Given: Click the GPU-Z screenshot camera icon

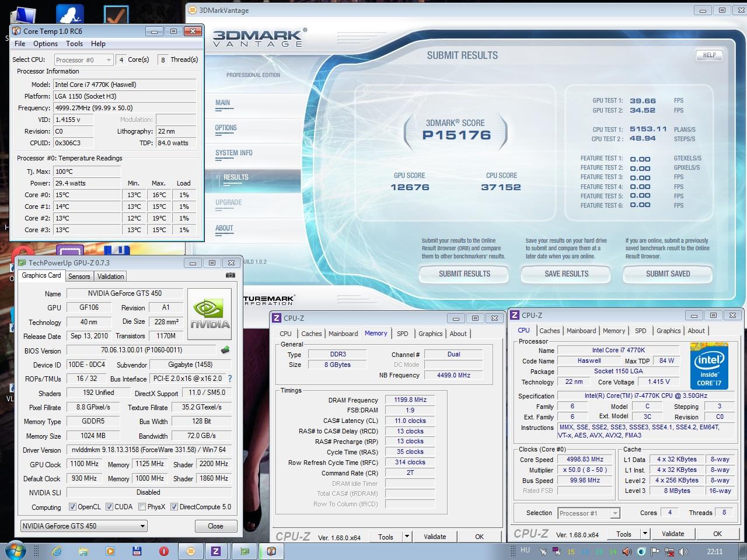Looking at the screenshot, I should (x=231, y=275).
